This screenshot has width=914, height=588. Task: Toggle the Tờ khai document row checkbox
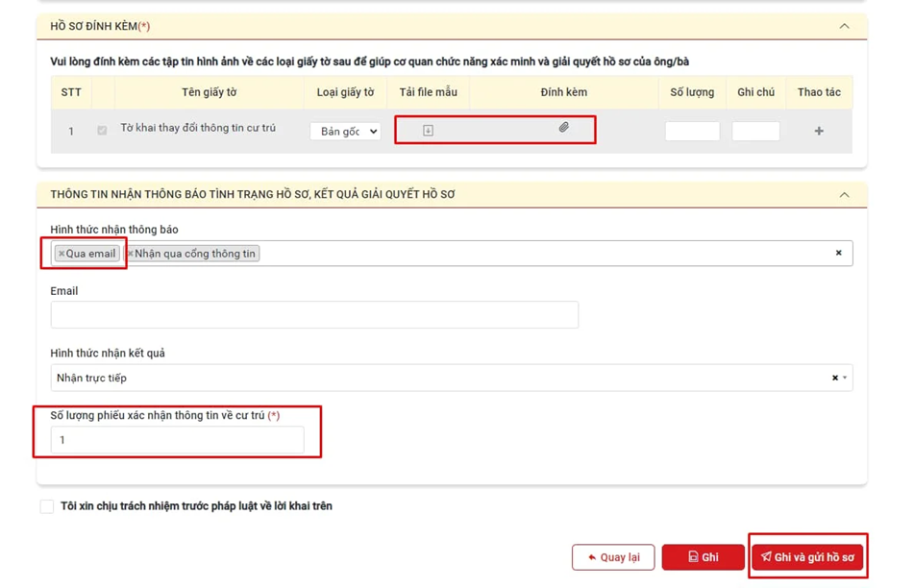(102, 131)
